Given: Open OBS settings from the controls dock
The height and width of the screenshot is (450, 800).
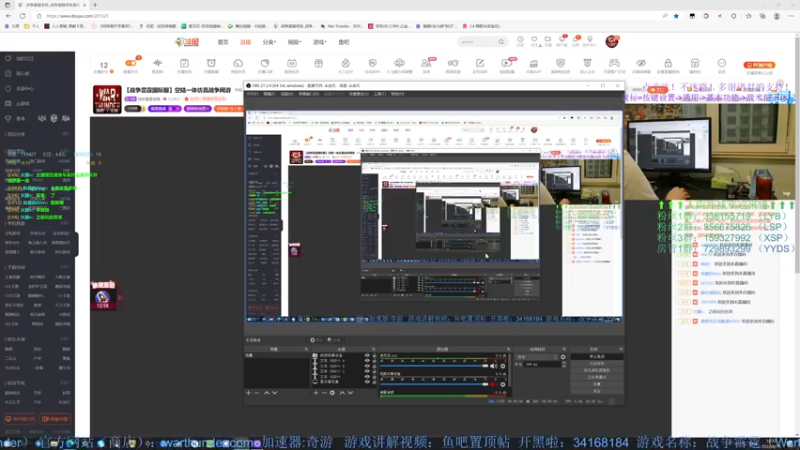Looking at the screenshot, I should pyautogui.click(x=596, y=384).
